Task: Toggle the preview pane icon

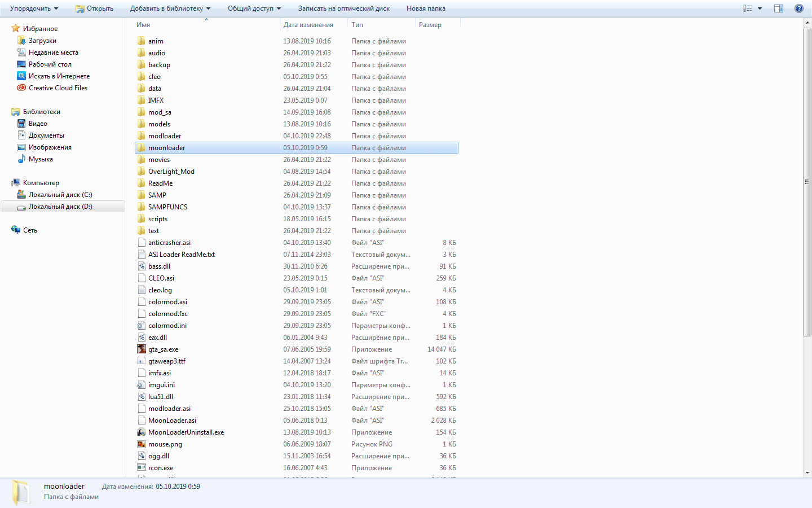Action: click(779, 8)
